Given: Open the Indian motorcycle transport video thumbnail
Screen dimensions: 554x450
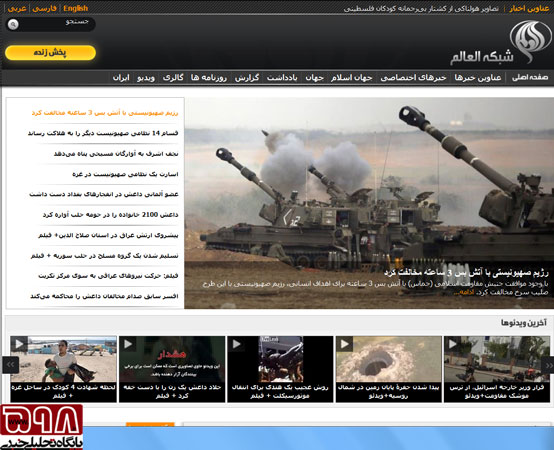Looking at the screenshot, I should coord(280,359).
